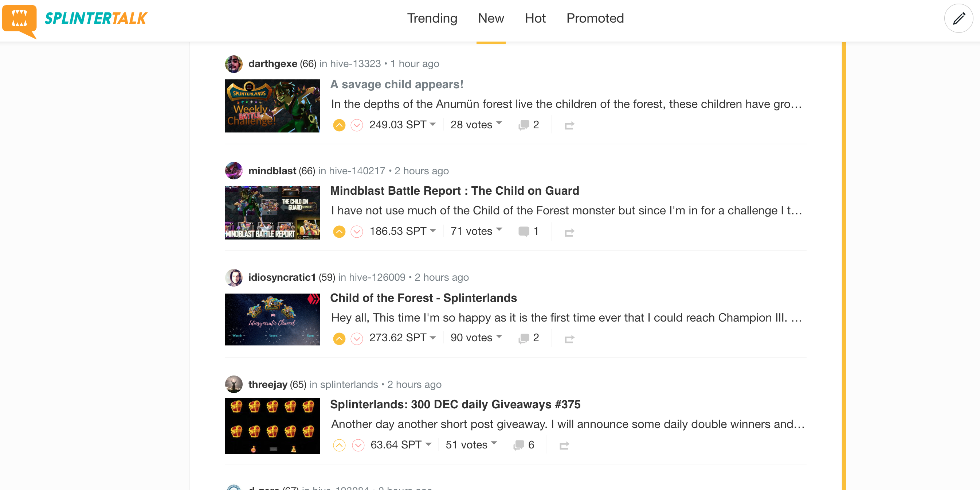Click 'Another day another short post giveaway' excerpt
Viewport: 980px width, 490px height.
(x=568, y=424)
